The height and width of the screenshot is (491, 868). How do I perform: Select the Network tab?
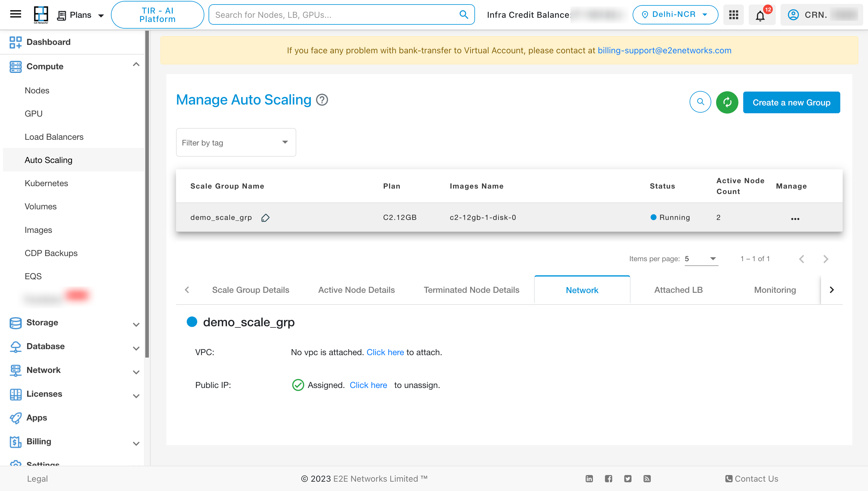(582, 290)
